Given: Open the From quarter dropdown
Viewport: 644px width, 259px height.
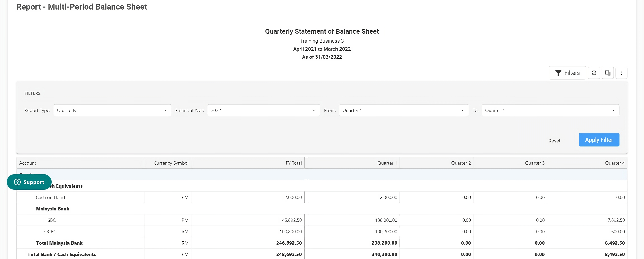Looking at the screenshot, I should (x=404, y=110).
